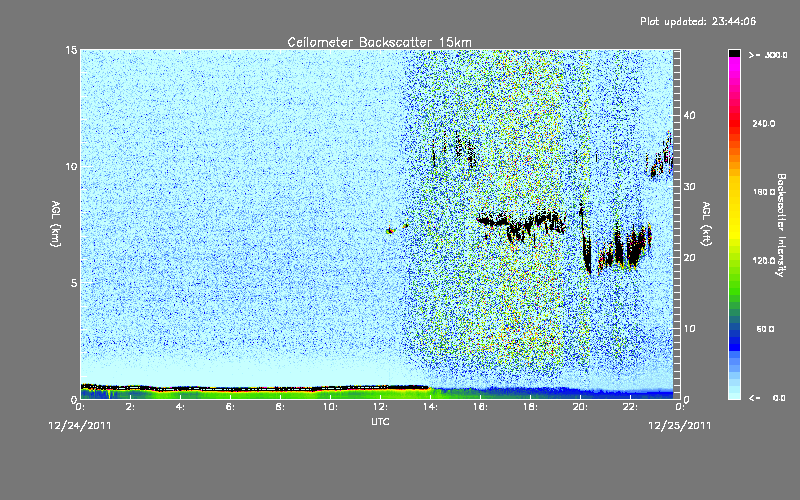This screenshot has width=800, height=500.
Task: Click the end date '12/25/2011'
Action: (x=680, y=425)
